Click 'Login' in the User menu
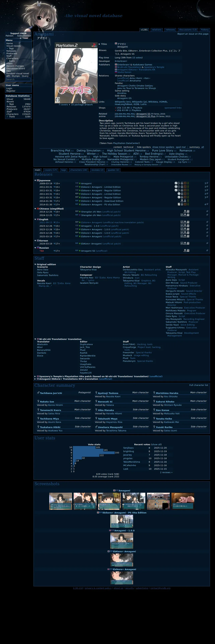215x644 pixels. coord(9,88)
